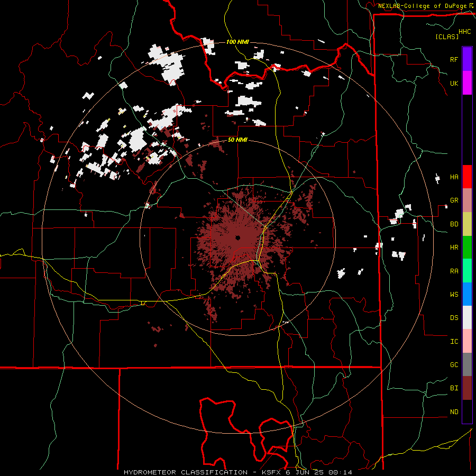Click the 100 NMI range ring label

pos(237,42)
